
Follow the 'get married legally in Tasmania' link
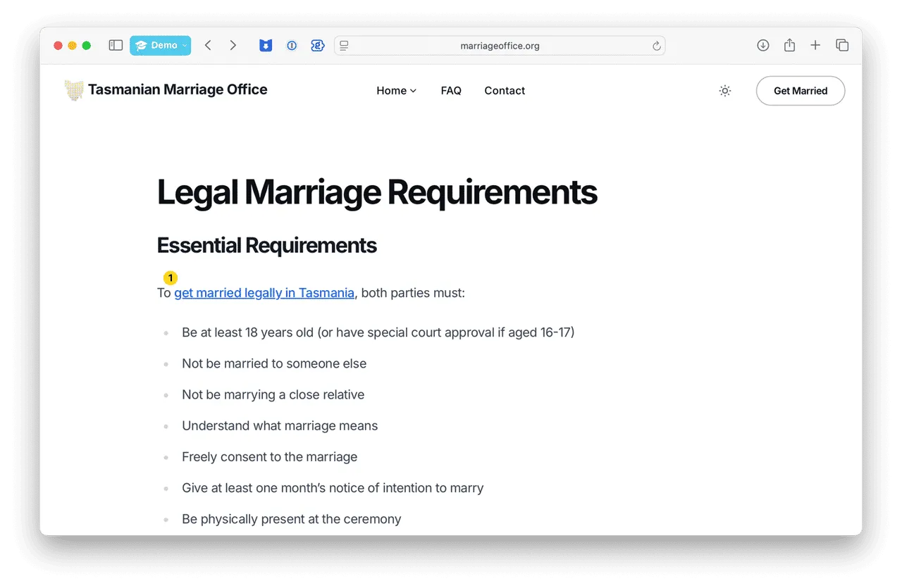tap(264, 293)
